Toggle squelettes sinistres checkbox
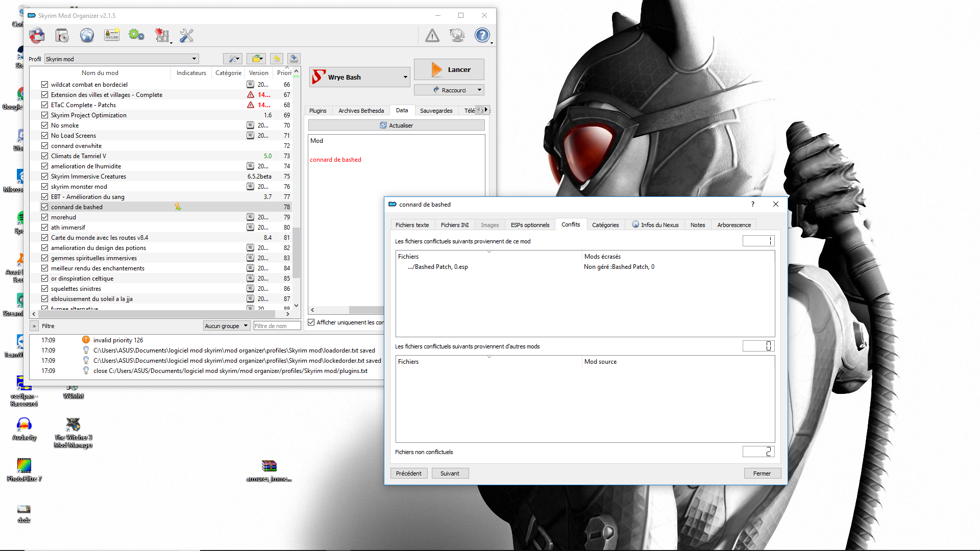Image resolution: width=980 pixels, height=551 pixels. (x=45, y=289)
